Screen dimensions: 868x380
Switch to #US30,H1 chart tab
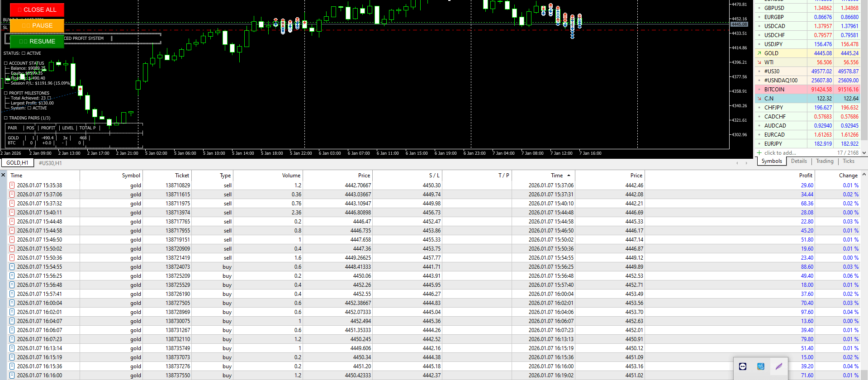tap(50, 163)
